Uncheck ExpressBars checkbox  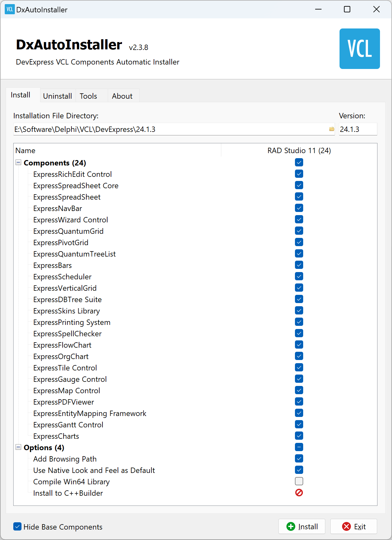299,265
